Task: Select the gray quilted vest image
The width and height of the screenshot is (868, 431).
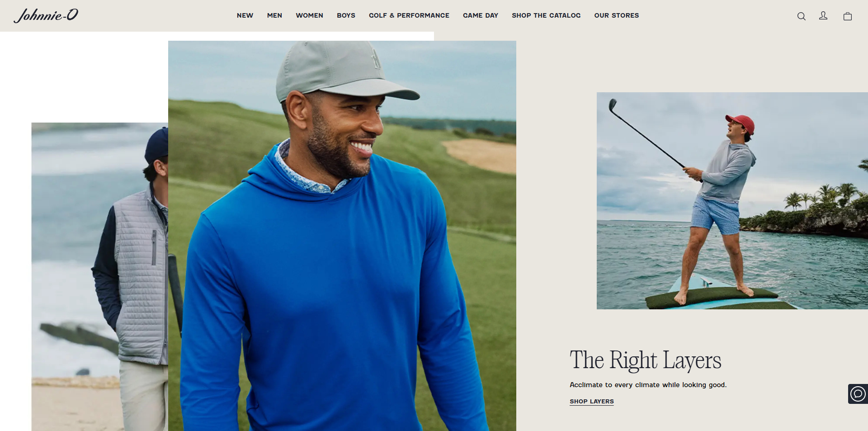Action: pyautogui.click(x=99, y=277)
